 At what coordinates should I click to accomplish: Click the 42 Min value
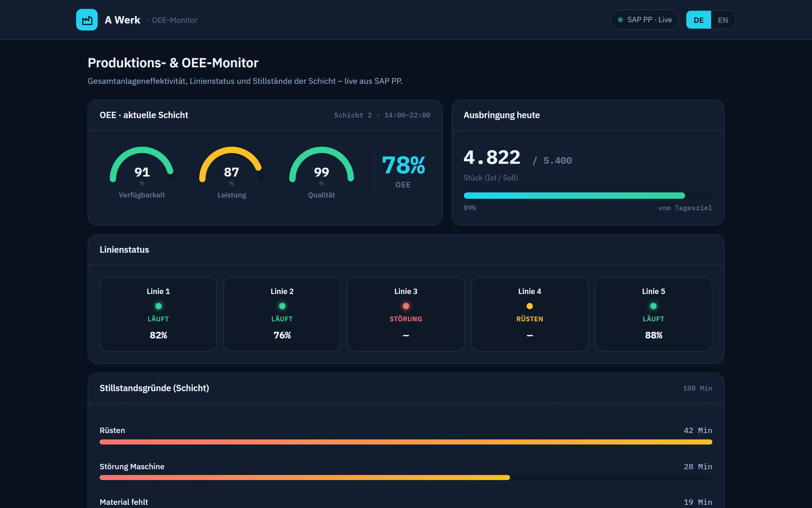697,431
